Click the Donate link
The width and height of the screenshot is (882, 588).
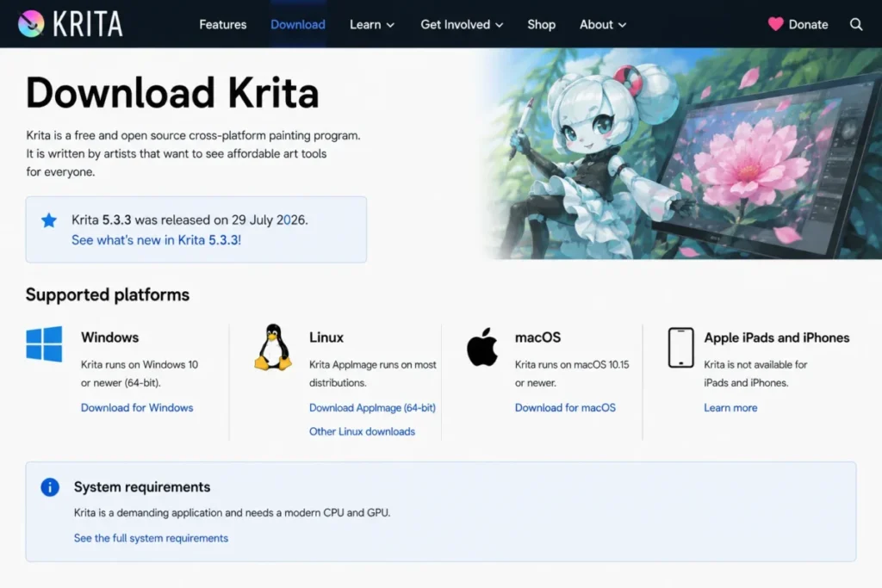(808, 25)
